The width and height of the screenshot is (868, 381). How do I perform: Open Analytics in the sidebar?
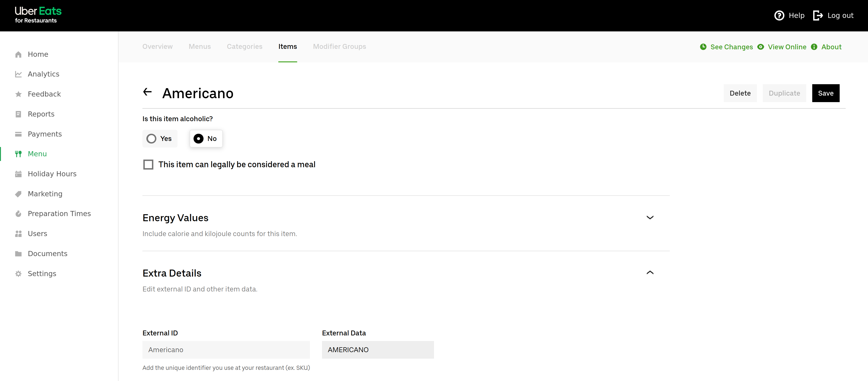tap(43, 74)
